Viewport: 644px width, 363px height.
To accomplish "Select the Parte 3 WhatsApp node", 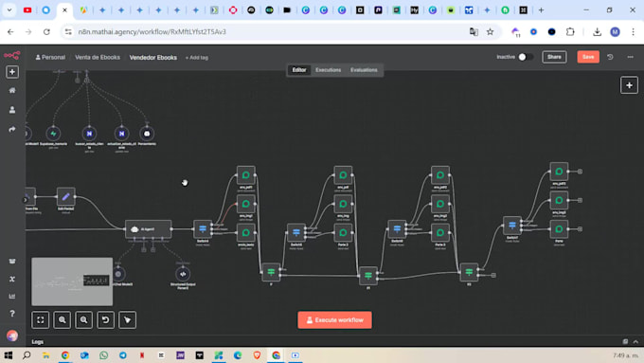I will click(x=439, y=233).
